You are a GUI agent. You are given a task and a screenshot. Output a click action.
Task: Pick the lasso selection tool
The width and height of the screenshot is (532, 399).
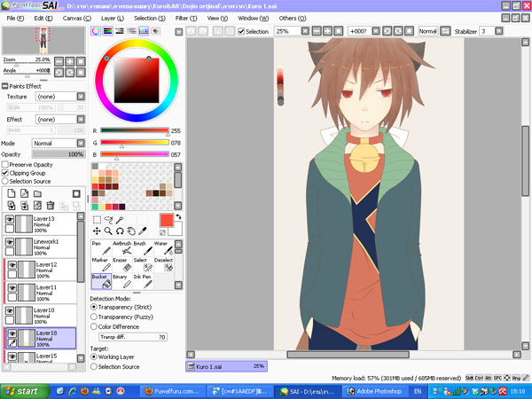point(108,220)
